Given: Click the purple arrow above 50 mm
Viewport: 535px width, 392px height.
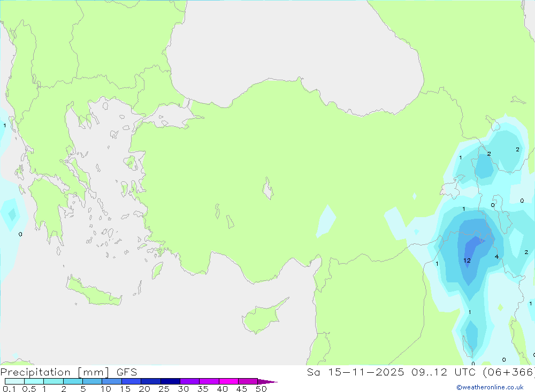Looking at the screenshot, I should [x=267, y=382].
